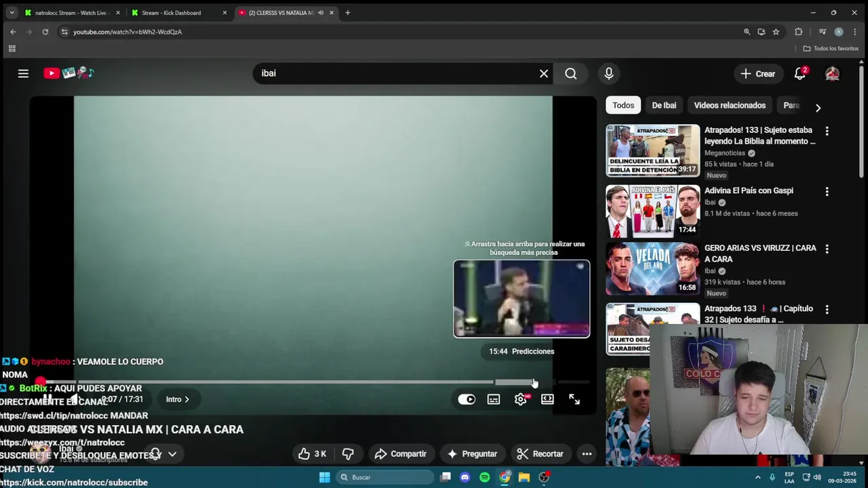Image resolution: width=868 pixels, height=488 pixels.
Task: Open the browser zoom indicator
Action: (x=747, y=32)
